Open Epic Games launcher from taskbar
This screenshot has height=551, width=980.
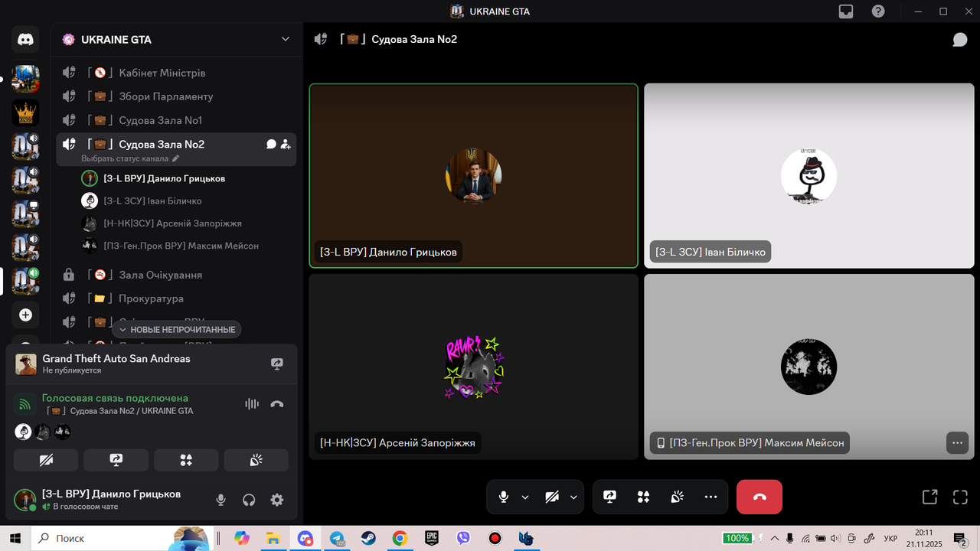tap(432, 538)
